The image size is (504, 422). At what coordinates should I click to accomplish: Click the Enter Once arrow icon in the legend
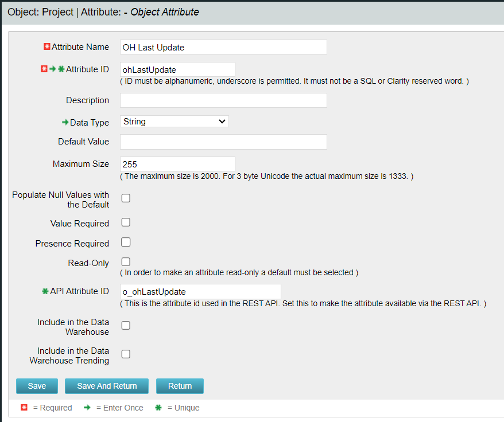coord(87,408)
